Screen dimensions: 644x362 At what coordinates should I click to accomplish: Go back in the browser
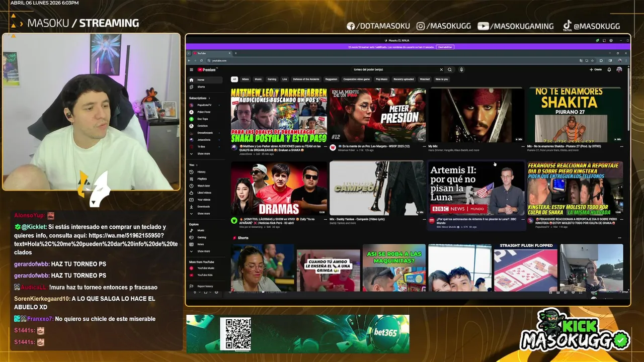[190, 60]
